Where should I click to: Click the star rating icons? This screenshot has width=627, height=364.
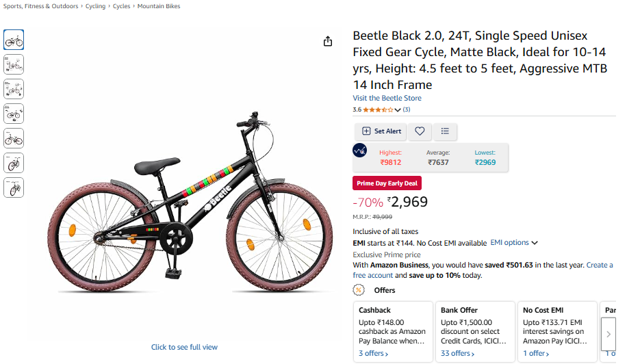377,109
